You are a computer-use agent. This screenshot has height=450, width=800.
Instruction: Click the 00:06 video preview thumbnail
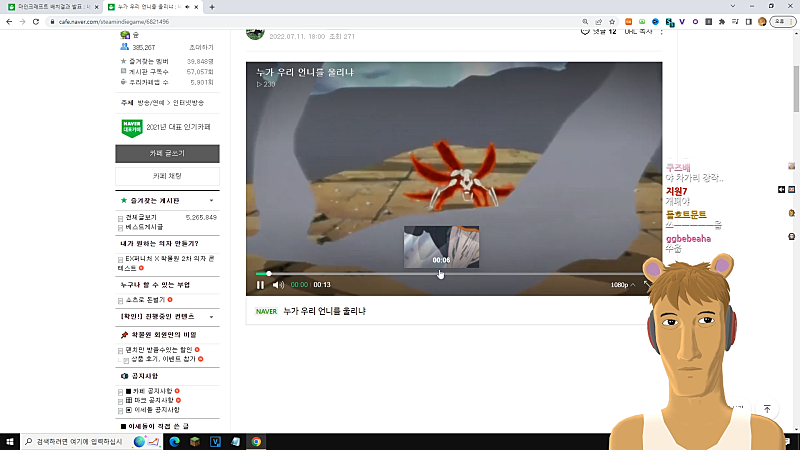pyautogui.click(x=441, y=247)
